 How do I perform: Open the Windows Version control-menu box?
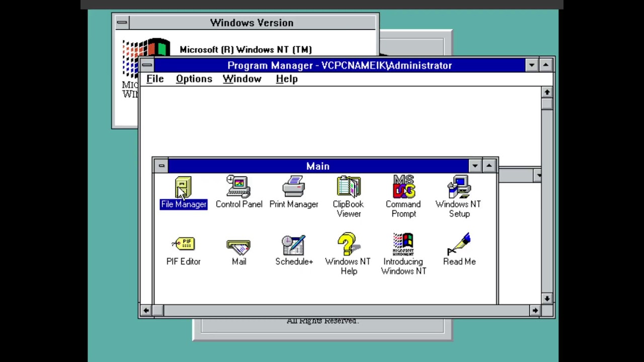(x=122, y=23)
